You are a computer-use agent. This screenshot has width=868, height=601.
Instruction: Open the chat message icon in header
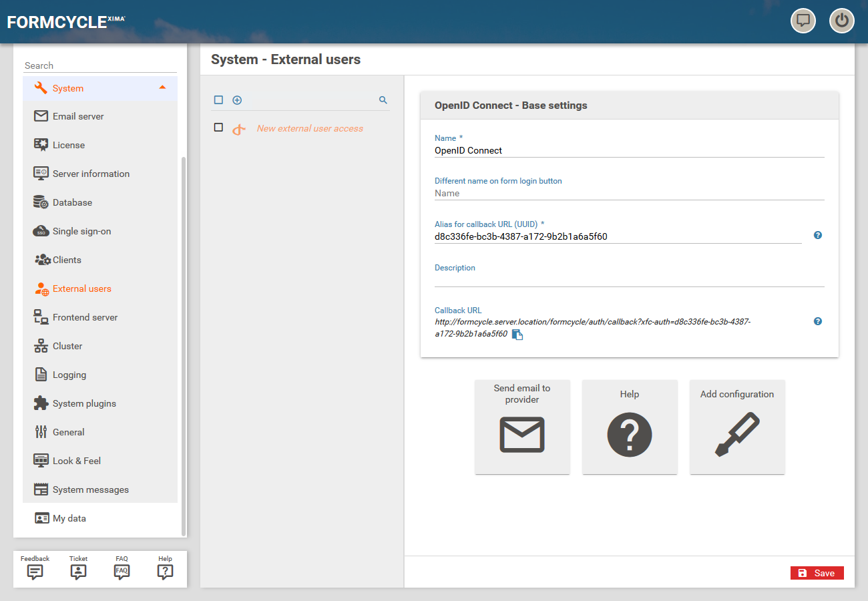pyautogui.click(x=803, y=21)
